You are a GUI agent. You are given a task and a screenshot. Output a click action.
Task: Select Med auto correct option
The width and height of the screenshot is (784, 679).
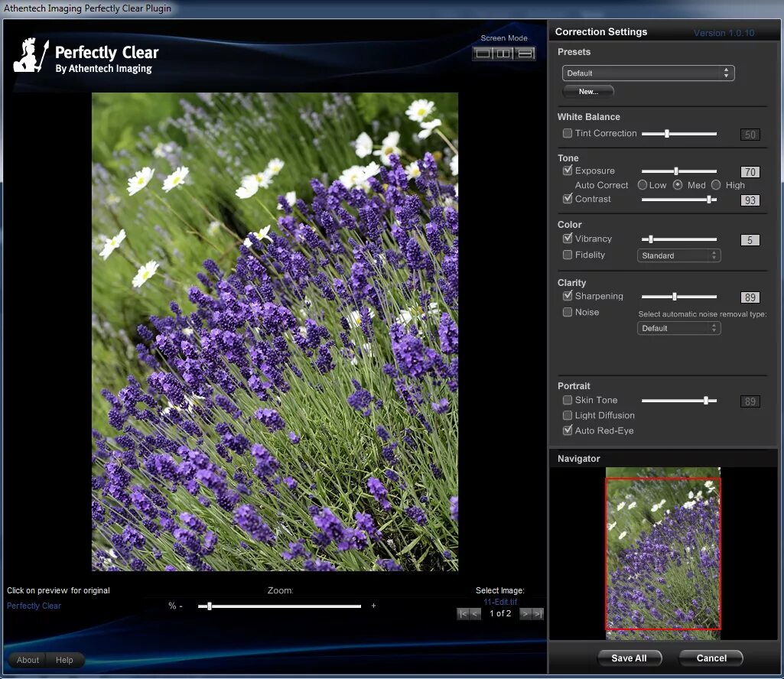678,185
